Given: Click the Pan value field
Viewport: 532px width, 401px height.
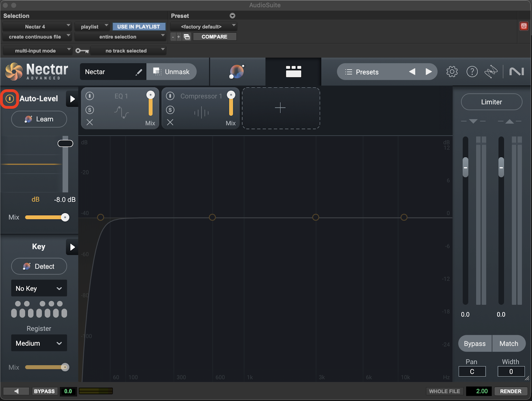Looking at the screenshot, I should coord(472,371).
